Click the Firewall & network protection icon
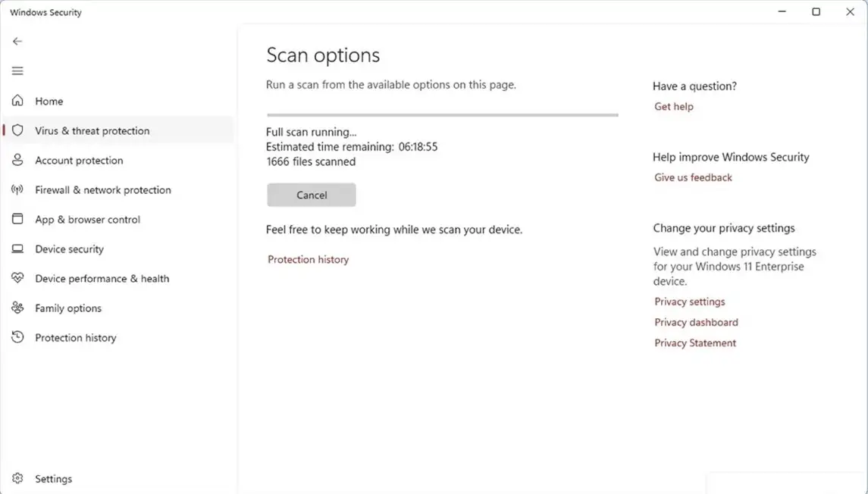The image size is (868, 494). pos(17,189)
